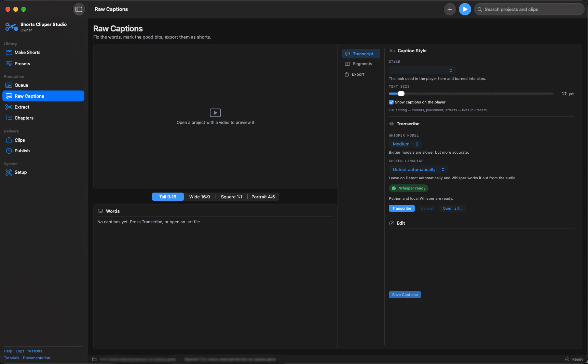Open Make Shorts in the sidebar
Screen dimensions: 588x364
pos(43,52)
